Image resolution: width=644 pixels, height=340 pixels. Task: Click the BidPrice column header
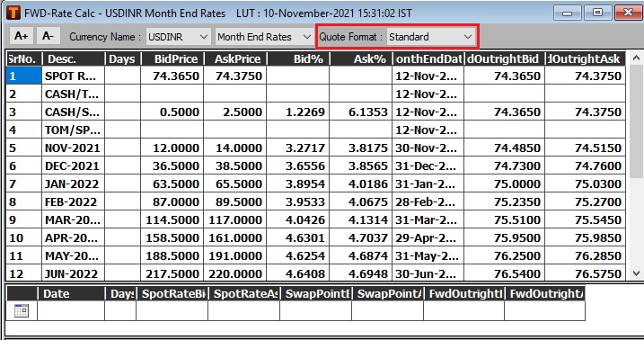[172, 58]
